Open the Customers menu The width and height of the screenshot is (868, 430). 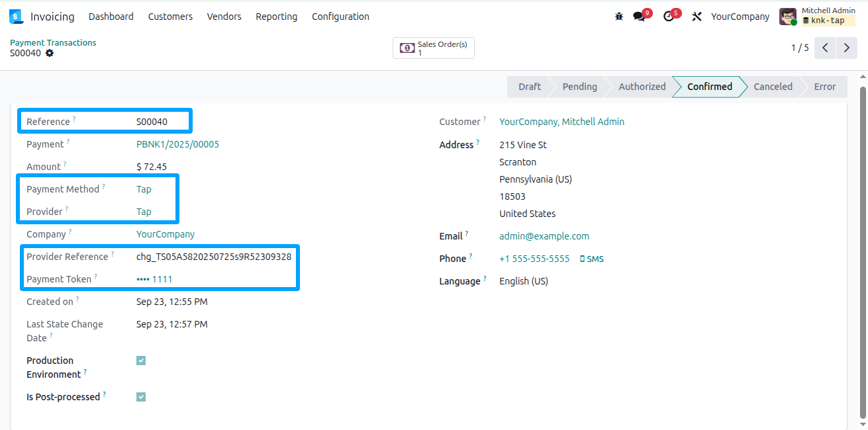pyautogui.click(x=170, y=17)
